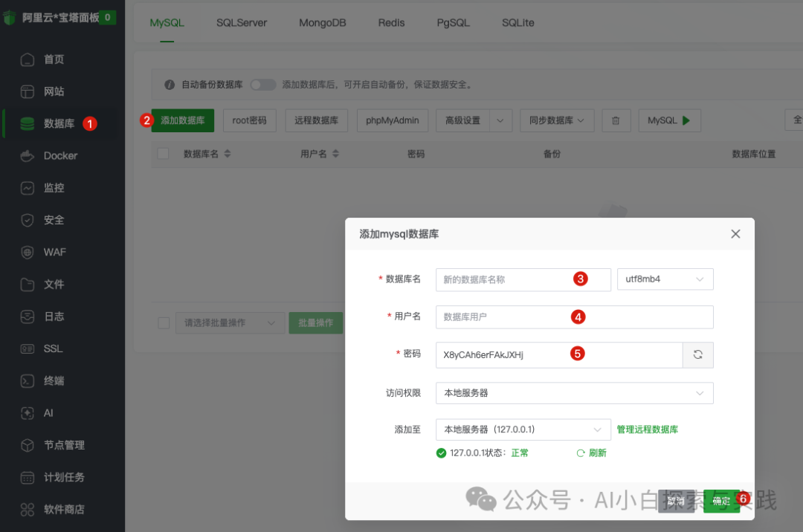This screenshot has height=532, width=803.
Task: Open the 计划任务 calendar icon
Action: click(28, 477)
